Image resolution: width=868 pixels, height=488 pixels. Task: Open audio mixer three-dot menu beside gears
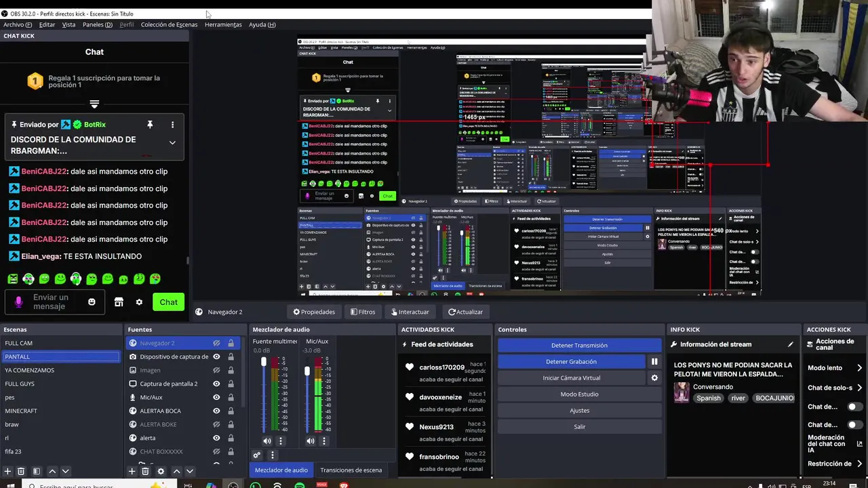pyautogui.click(x=272, y=455)
